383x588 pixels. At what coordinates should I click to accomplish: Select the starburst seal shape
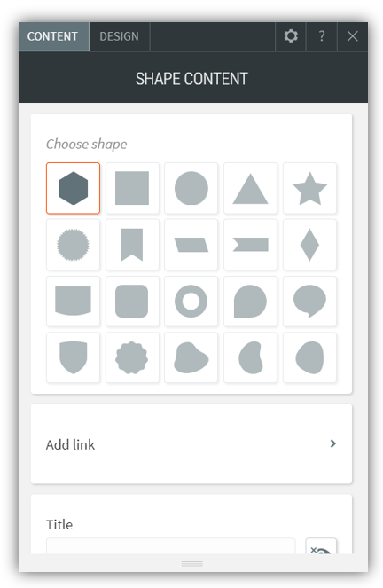pyautogui.click(x=73, y=245)
